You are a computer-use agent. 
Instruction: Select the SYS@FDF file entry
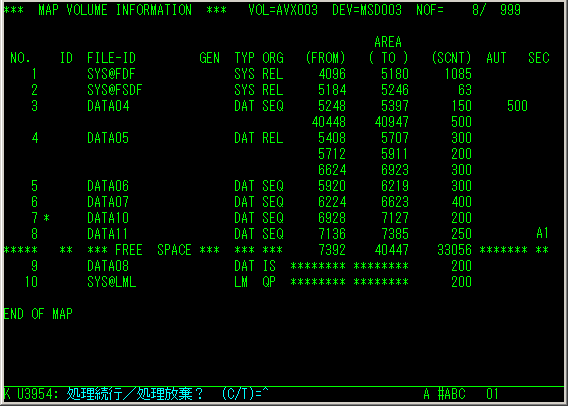[x=111, y=74]
